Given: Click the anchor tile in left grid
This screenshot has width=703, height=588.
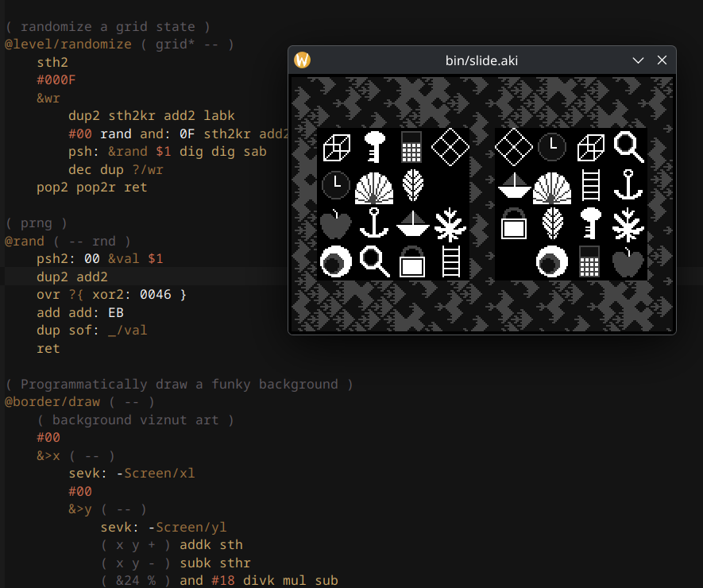Looking at the screenshot, I should pyautogui.click(x=374, y=223).
